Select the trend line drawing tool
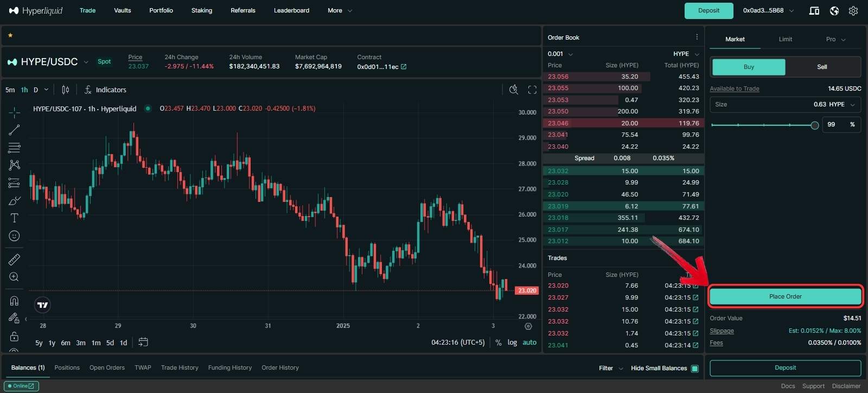 (15, 130)
